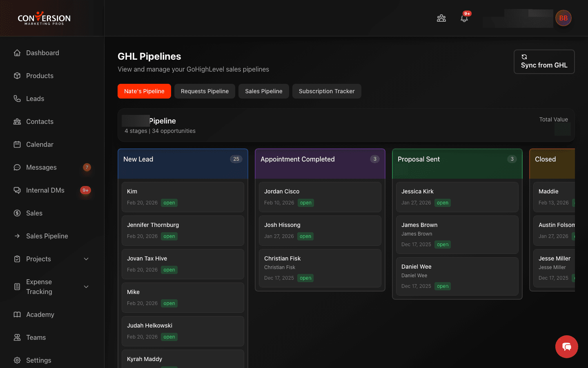Expand the Projects sidebar menu
This screenshot has width=588, height=368.
38,259
